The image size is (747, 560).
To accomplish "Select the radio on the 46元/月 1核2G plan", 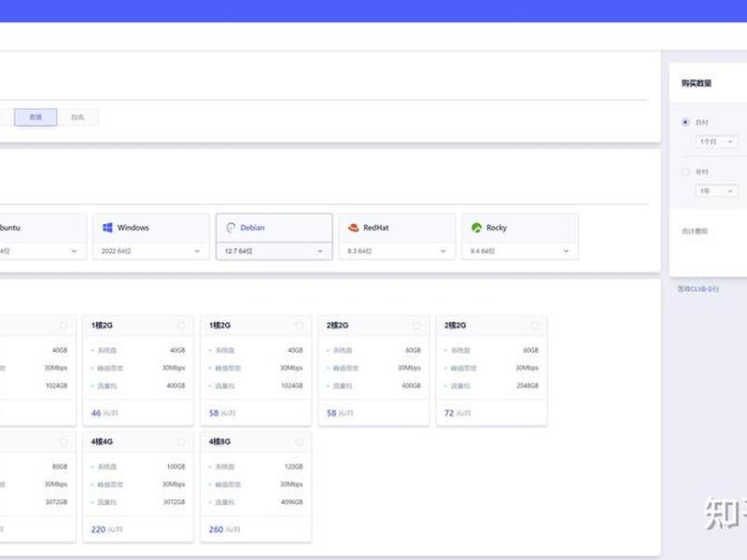I will (x=181, y=326).
